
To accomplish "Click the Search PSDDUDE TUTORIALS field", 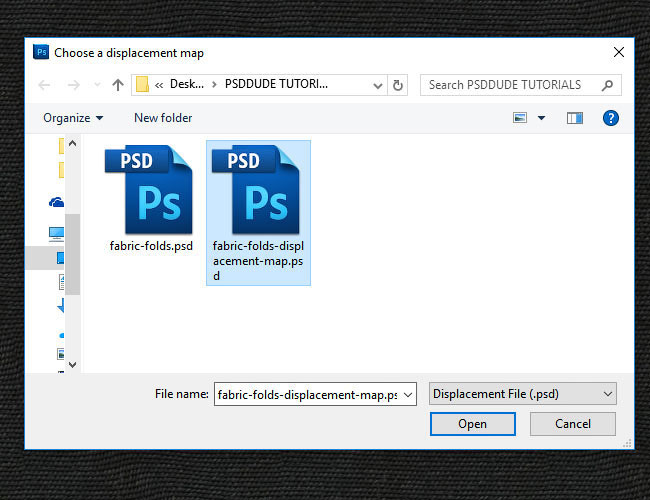I will (x=521, y=85).
